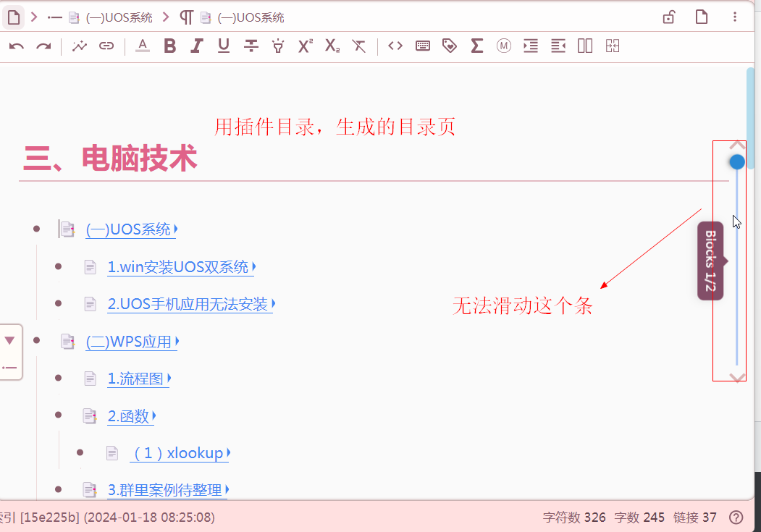
Task: Click bullet of 2.函数 list item
Action: click(x=58, y=415)
